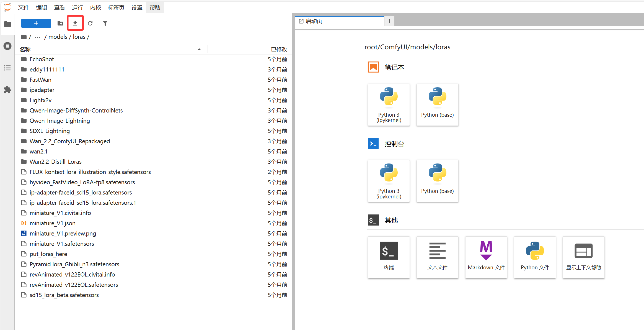Click the blue new launcher button
Image resolution: width=644 pixels, height=330 pixels.
[36, 23]
